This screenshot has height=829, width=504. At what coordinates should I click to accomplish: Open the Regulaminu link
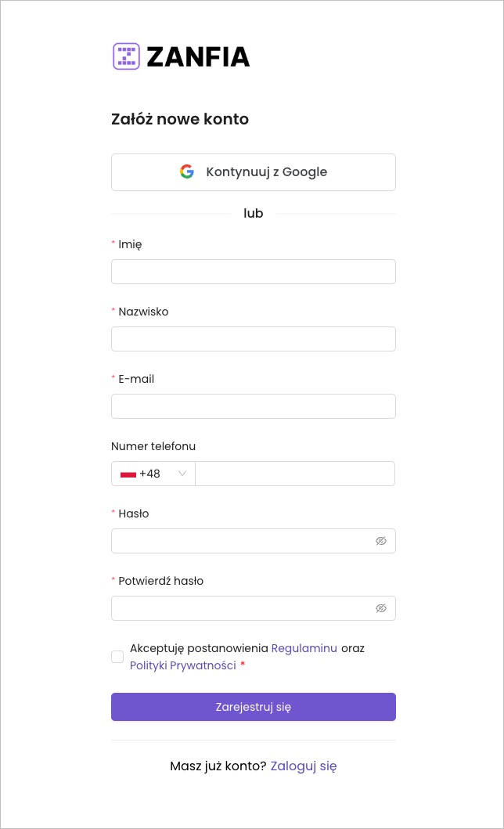(x=304, y=648)
